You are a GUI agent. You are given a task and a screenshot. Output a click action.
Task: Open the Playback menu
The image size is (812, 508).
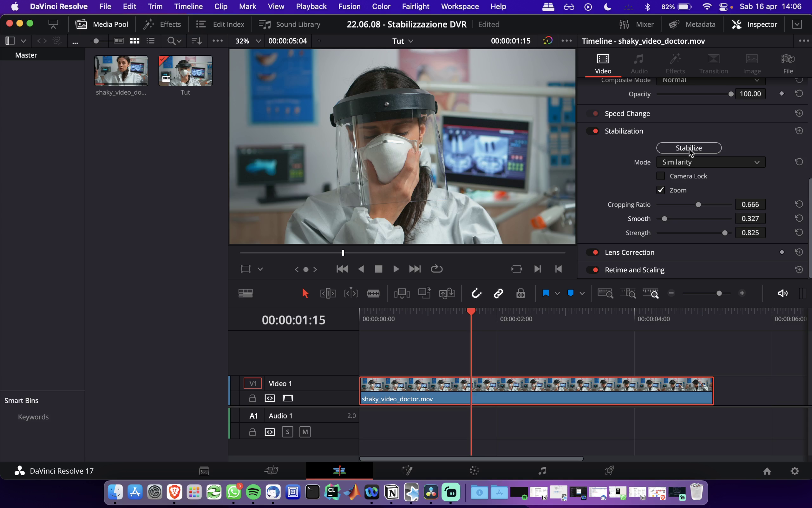311,6
